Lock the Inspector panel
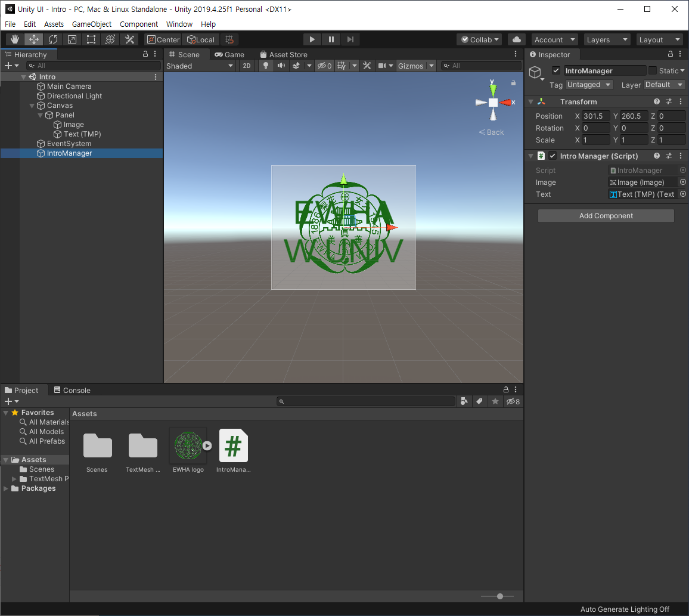Image resolution: width=689 pixels, height=616 pixels. 670,54
